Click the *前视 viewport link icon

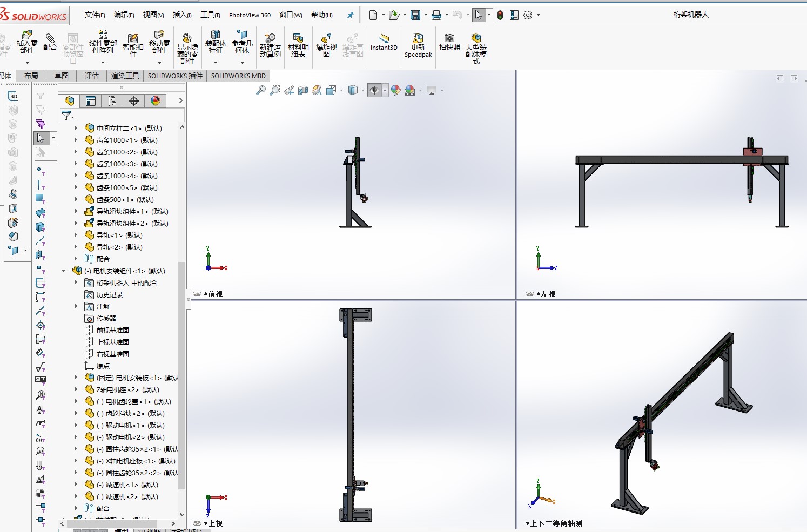(x=198, y=294)
